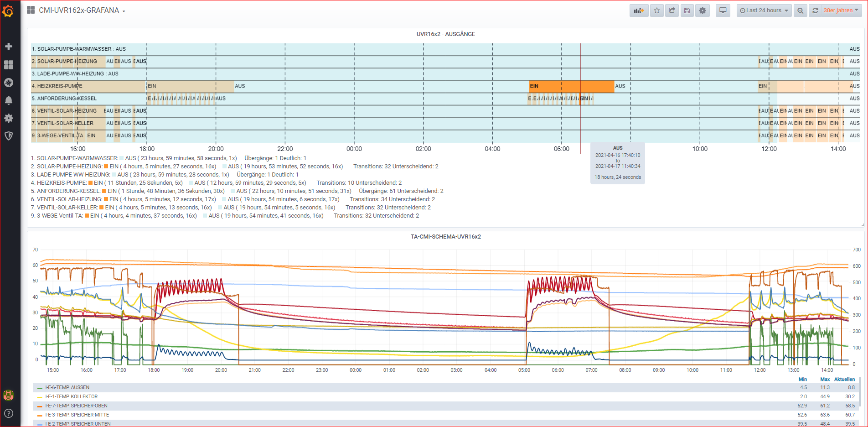Open the Server Admin shield in sidebar

click(8, 136)
